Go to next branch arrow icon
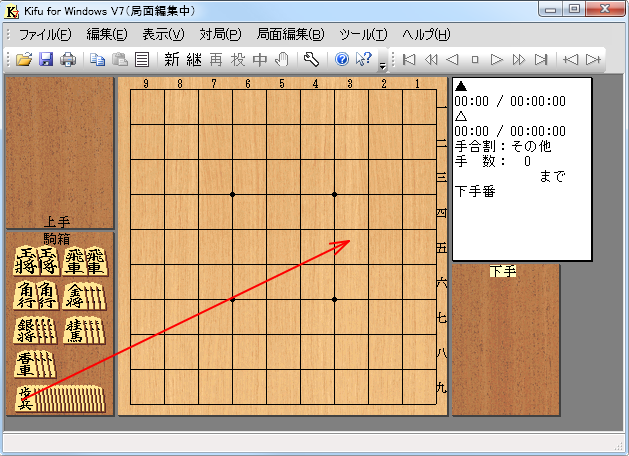Viewport: 629px width, 456px height. (593, 59)
